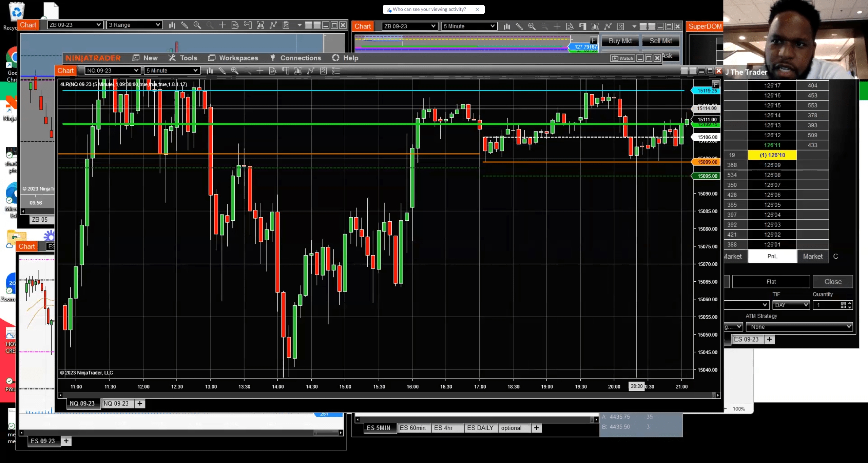Screen dimensions: 868x463
Task: Open Recycle Bin desktop icon
Action: (x=16, y=15)
